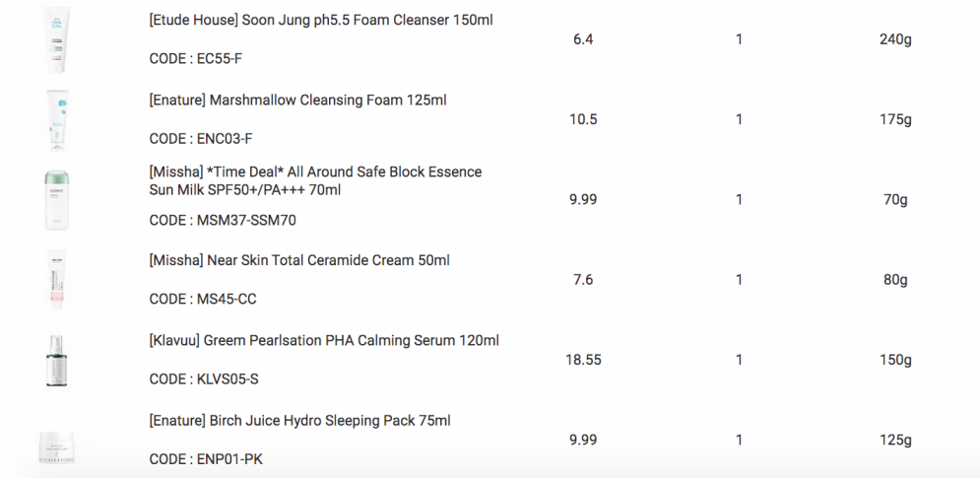Click the 18.55 price of Klavuu serum
Screen dimensions: 980x478
point(583,360)
